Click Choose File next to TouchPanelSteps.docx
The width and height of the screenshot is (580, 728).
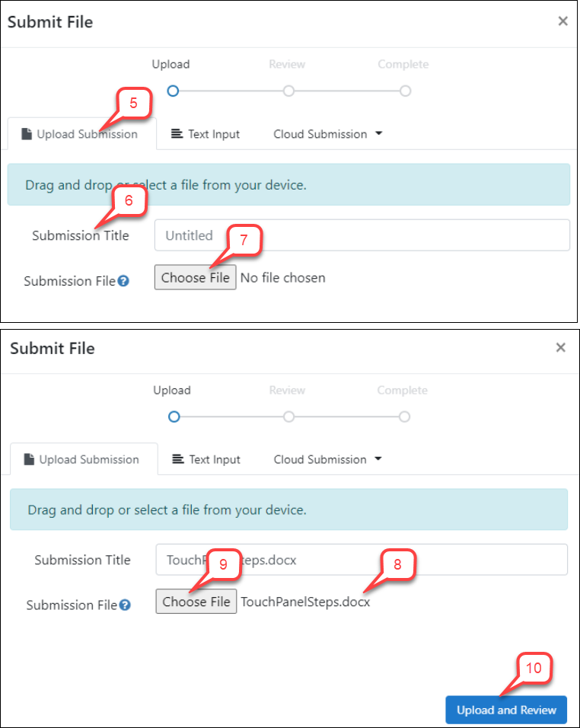196,602
